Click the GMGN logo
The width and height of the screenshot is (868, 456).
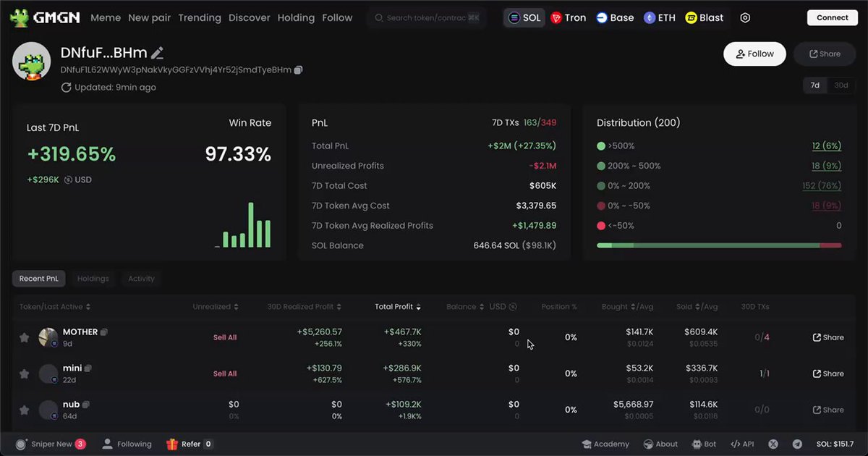click(x=45, y=17)
